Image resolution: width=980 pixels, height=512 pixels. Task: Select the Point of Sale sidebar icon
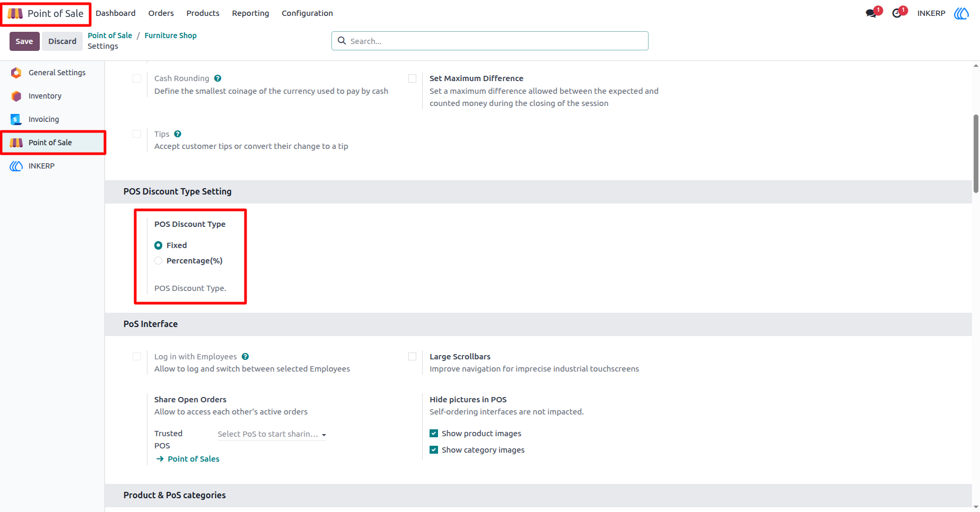tap(16, 143)
